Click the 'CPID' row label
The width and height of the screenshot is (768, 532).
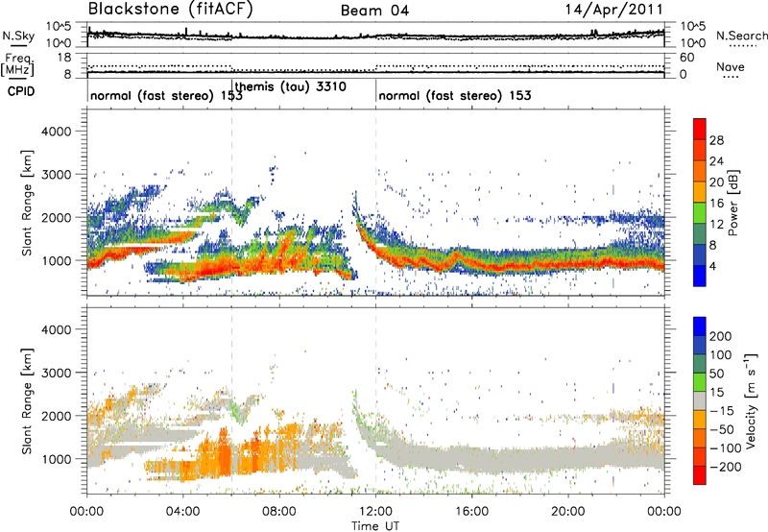[21, 91]
